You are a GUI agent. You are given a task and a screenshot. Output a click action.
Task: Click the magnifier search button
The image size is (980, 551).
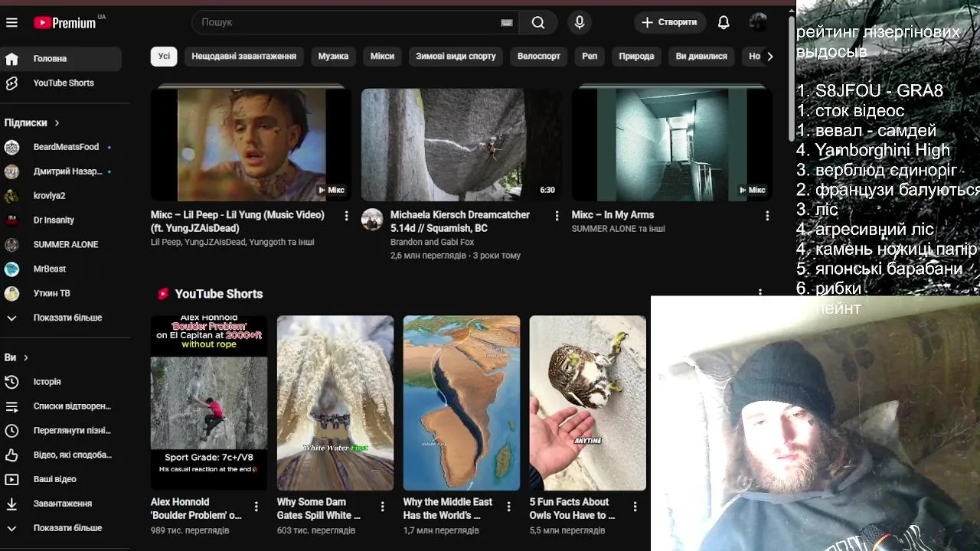(538, 22)
